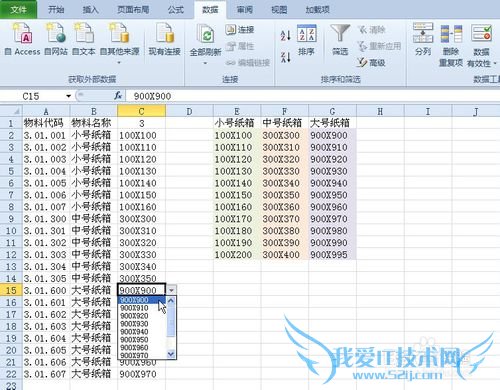The image size is (500, 390).
Task: Click the Select All corner button
Action: [11, 111]
